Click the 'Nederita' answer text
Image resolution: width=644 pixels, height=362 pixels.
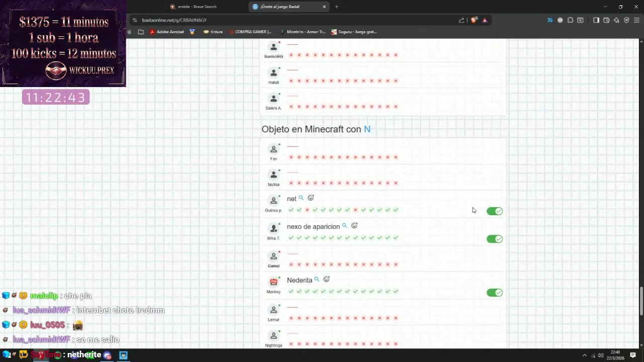point(299,280)
